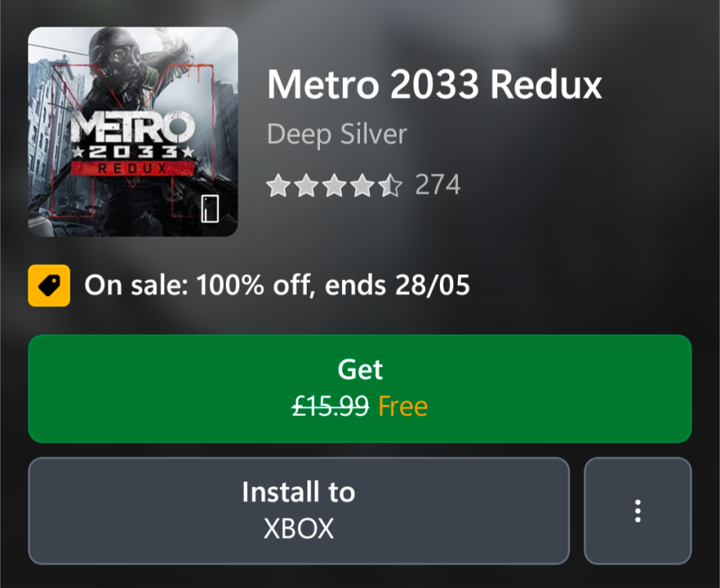Click the red REDUX banner on cover
720x588 pixels.
133,168
